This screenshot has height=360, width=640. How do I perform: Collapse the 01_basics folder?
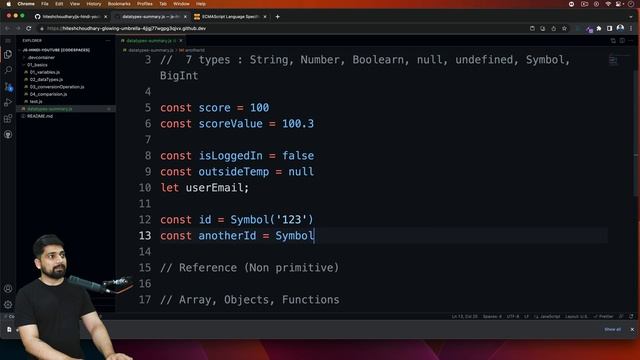point(37,65)
